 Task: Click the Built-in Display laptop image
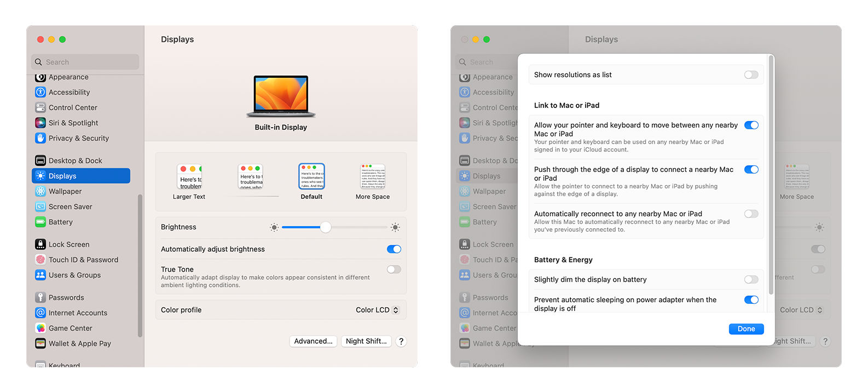click(281, 96)
